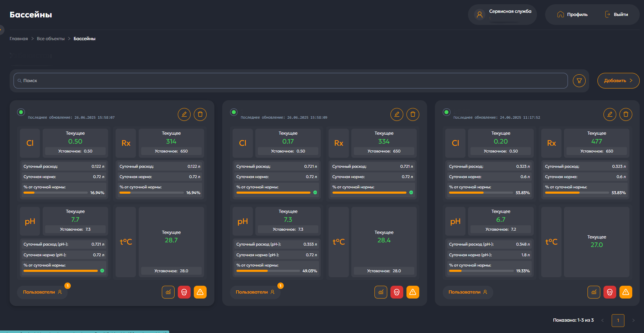644x333 pixels.
Task: Edit the second pool card
Action: tap(396, 114)
